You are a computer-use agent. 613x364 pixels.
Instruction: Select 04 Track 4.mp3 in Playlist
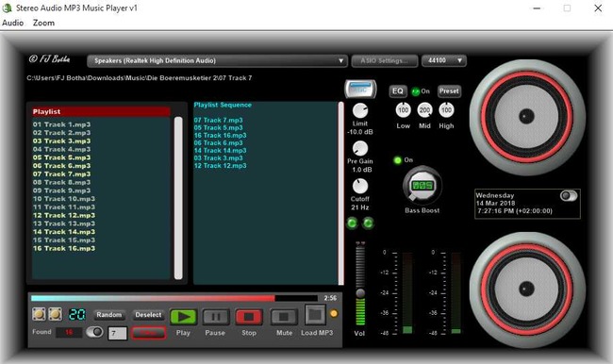(61, 149)
